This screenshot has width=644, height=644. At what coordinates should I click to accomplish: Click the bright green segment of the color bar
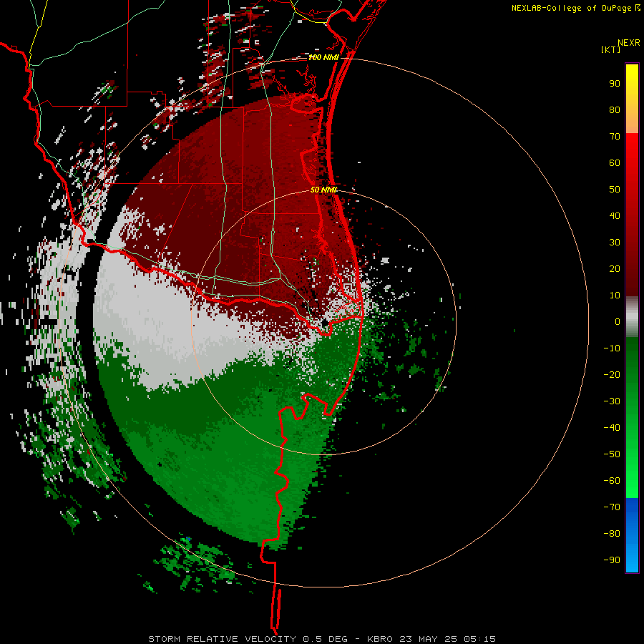[x=632, y=417]
